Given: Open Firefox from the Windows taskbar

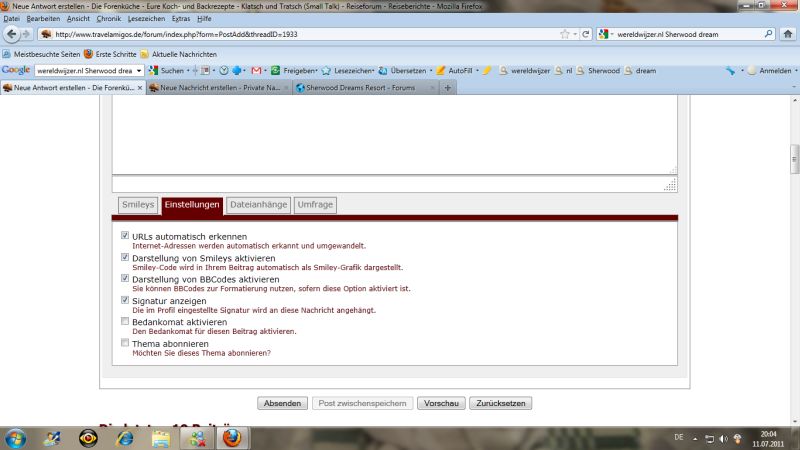Looking at the screenshot, I should [x=231, y=438].
